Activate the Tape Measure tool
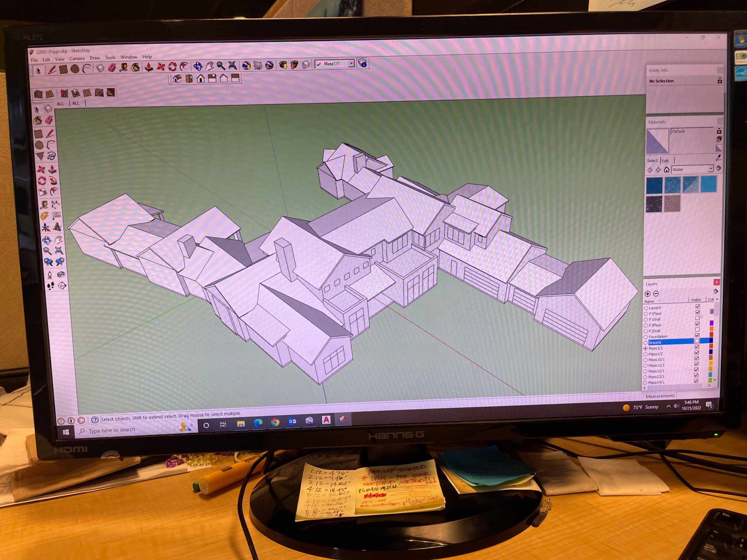 pos(124,67)
